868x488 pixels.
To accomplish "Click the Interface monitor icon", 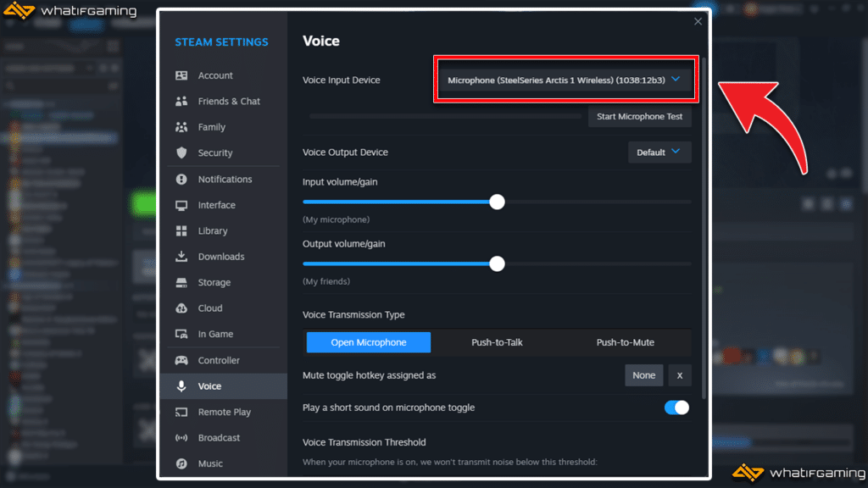I will (181, 205).
